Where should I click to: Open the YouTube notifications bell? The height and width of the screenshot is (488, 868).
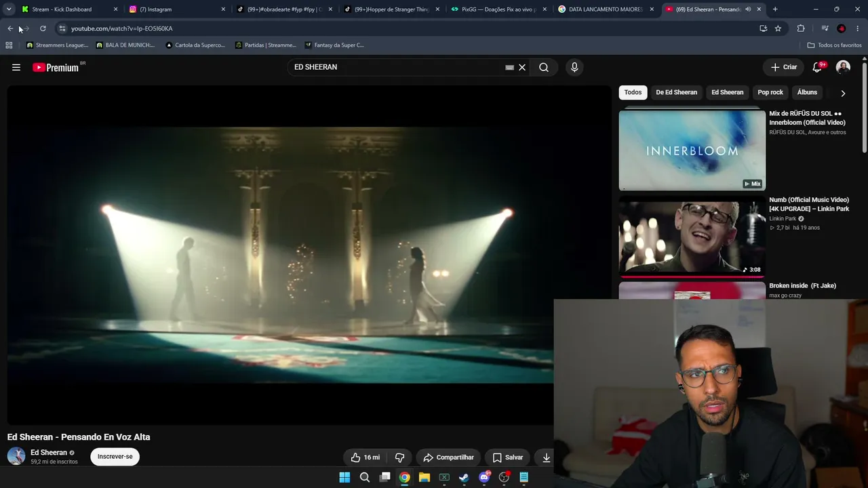(817, 67)
